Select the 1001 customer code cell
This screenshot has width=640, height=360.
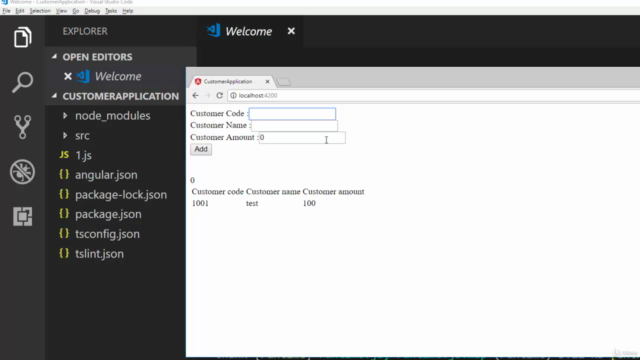click(200, 203)
